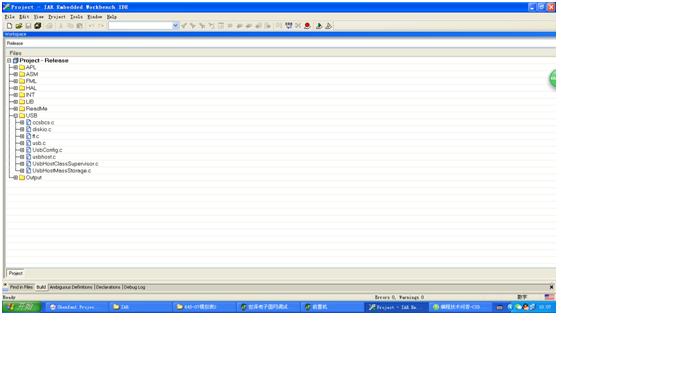Switch to the Debug Log tab
683x384 pixels.
134,287
